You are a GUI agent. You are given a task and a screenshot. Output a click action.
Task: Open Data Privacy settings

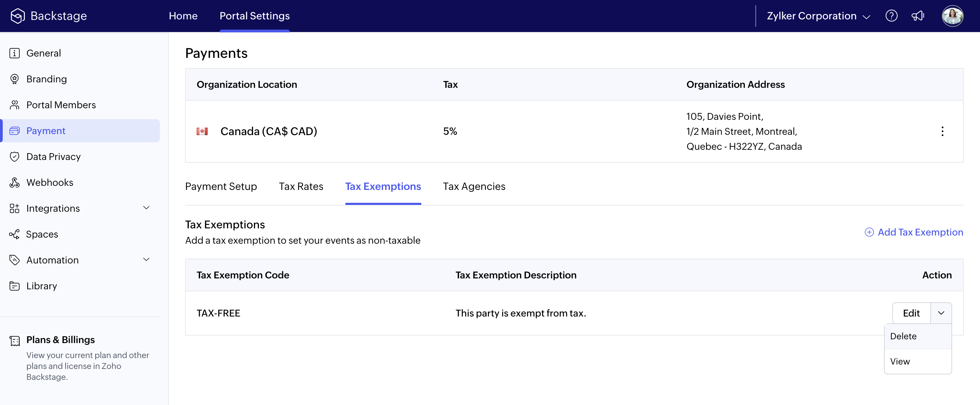(53, 157)
